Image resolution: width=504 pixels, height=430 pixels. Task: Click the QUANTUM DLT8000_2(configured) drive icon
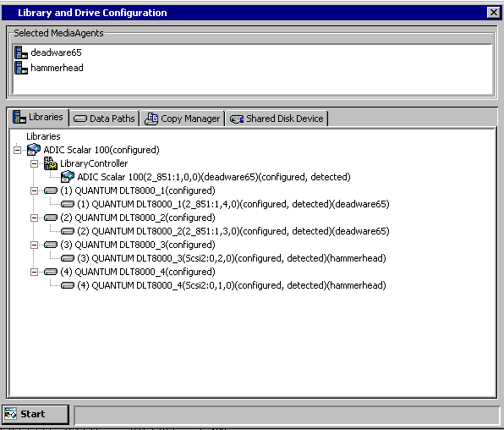click(51, 218)
